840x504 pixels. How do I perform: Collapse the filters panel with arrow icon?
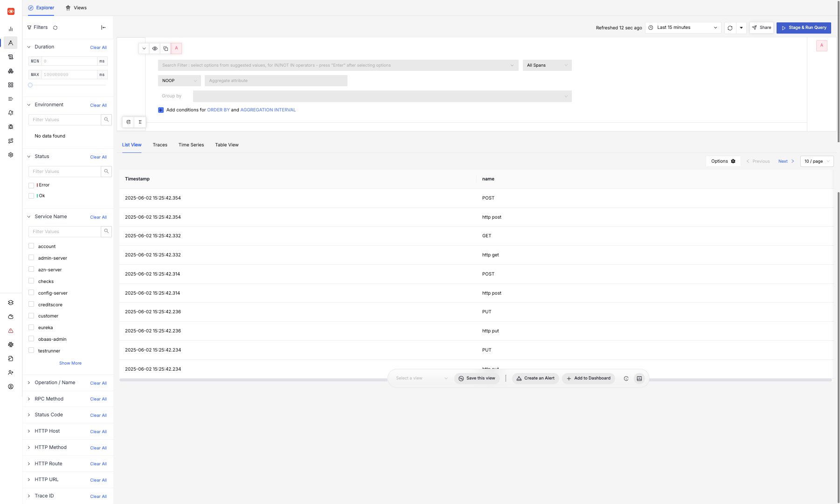(x=104, y=28)
